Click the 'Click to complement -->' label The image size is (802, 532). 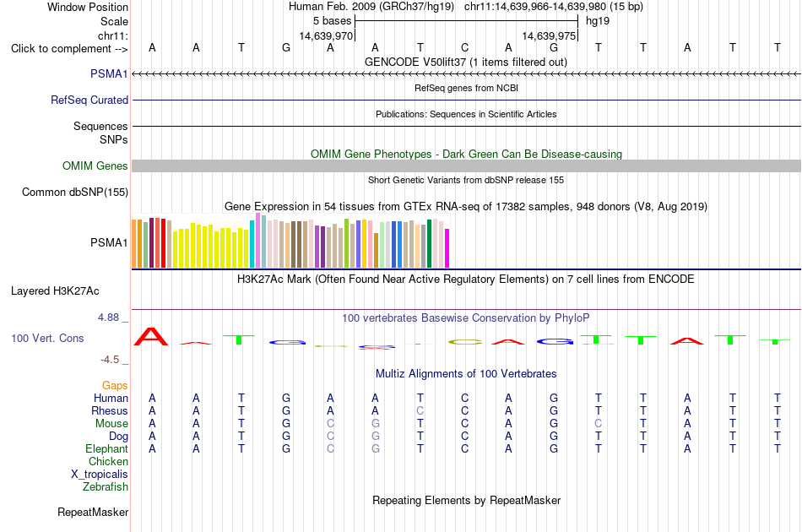point(69,49)
